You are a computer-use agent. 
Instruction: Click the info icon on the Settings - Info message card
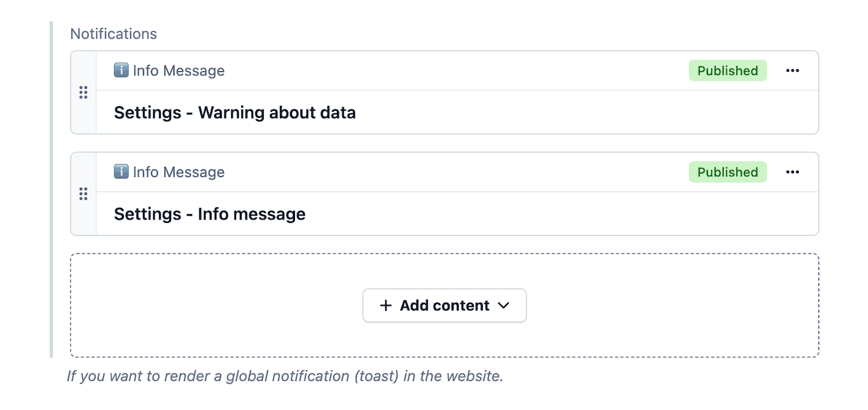(x=121, y=172)
